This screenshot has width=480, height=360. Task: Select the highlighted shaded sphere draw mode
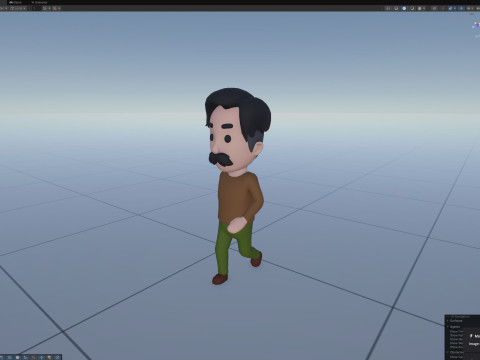click(404, 8)
